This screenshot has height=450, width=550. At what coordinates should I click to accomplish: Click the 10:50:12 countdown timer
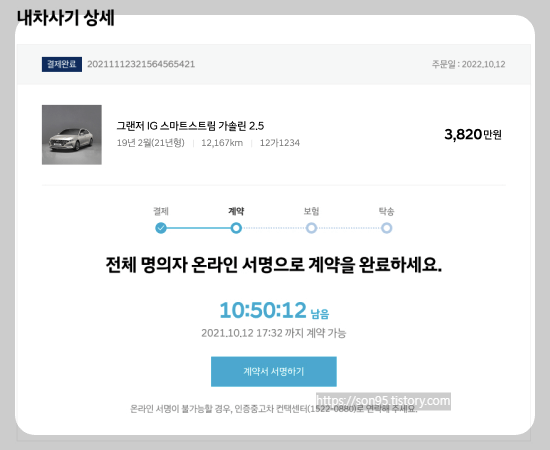tap(263, 310)
